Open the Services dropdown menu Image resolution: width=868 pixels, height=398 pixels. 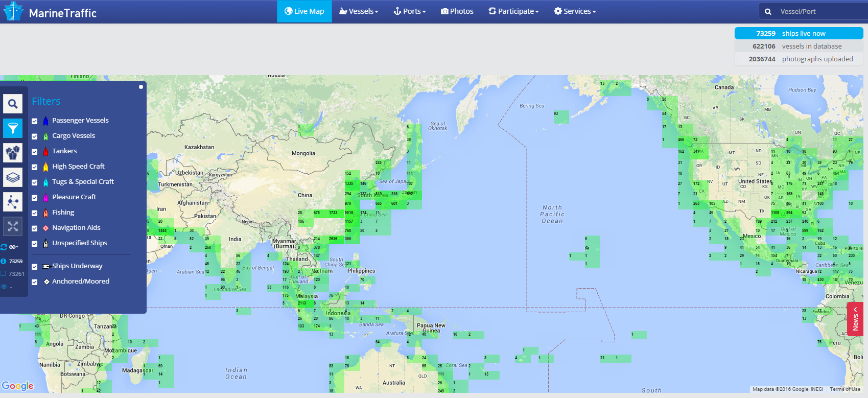(575, 11)
